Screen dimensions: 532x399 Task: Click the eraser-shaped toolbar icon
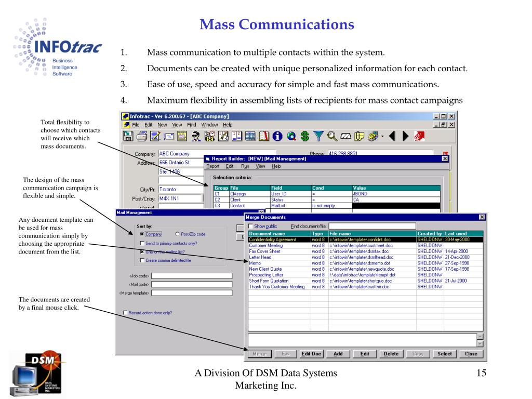click(345, 137)
